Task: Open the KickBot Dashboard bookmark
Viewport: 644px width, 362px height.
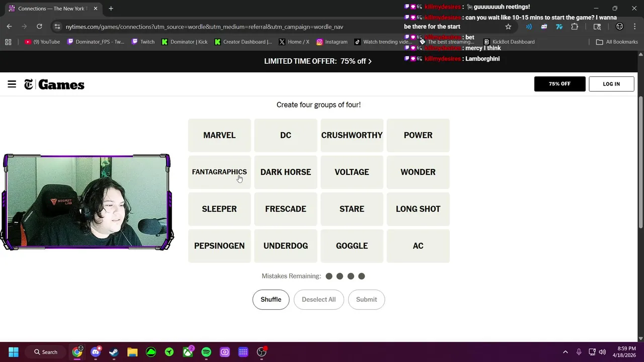Action: (509, 42)
